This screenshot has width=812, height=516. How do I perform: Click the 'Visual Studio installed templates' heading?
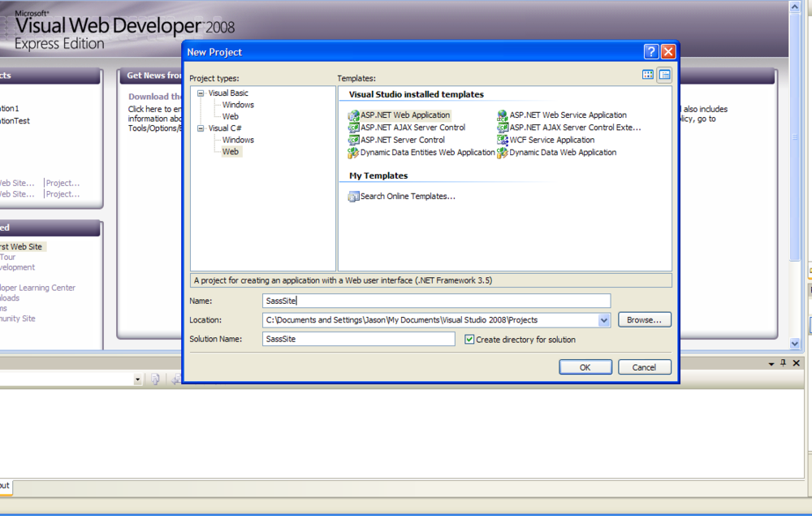(417, 94)
